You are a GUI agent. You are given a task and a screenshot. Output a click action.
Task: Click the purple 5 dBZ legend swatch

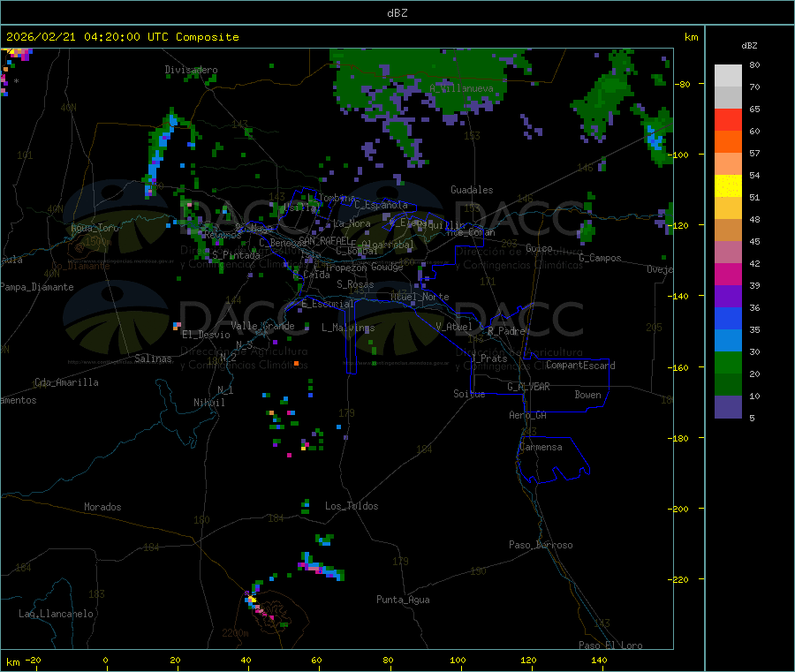coord(728,407)
